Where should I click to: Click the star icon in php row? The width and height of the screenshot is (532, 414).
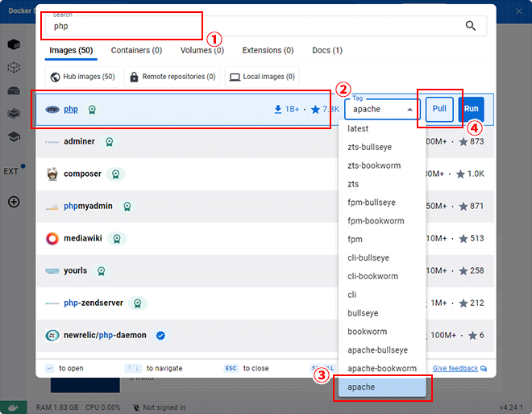pos(315,109)
